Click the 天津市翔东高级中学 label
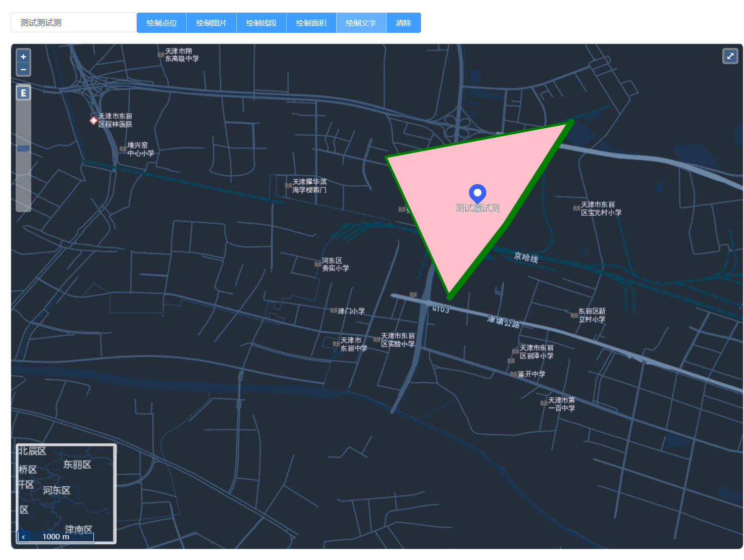744x560 pixels. pyautogui.click(x=182, y=55)
